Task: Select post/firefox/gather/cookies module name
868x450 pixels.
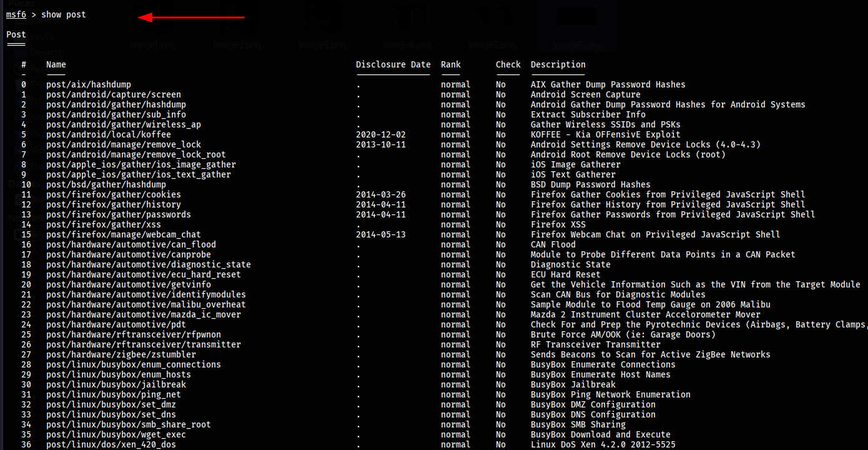Action: pyautogui.click(x=113, y=194)
